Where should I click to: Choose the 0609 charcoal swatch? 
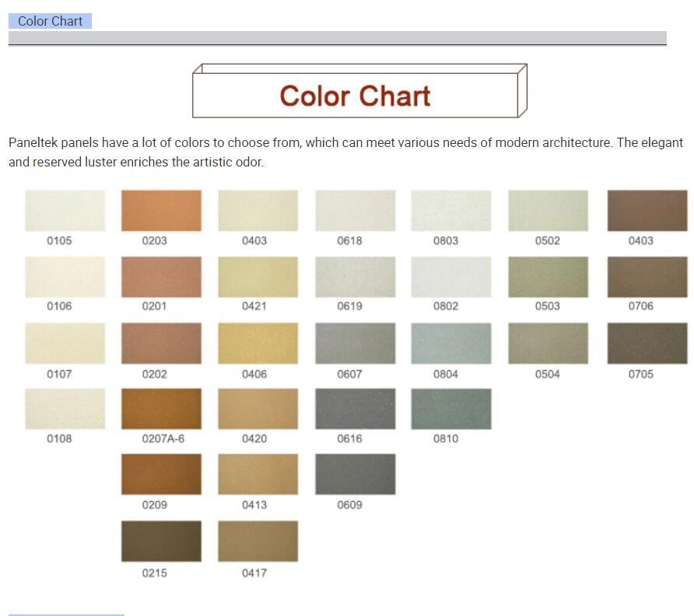click(x=356, y=474)
